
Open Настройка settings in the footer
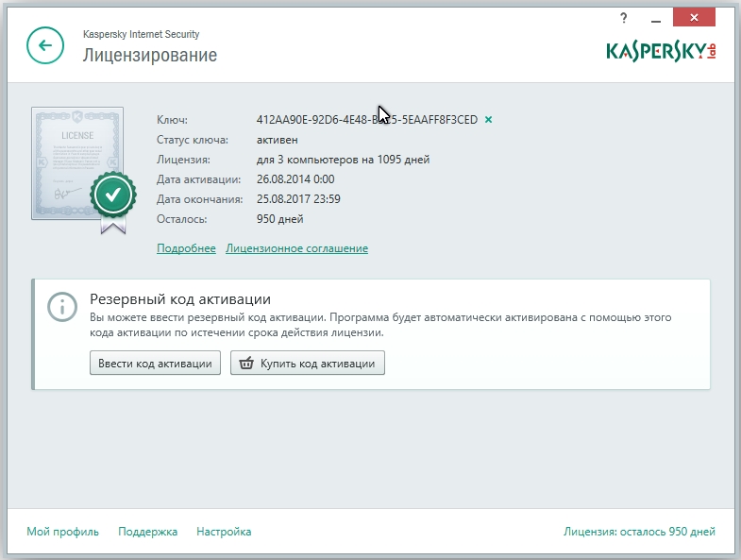pos(224,532)
